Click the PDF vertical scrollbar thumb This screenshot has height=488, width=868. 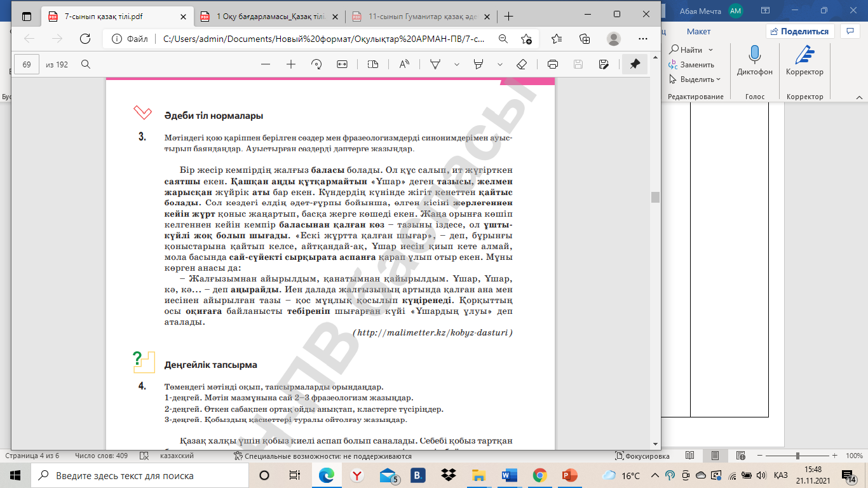(655, 197)
